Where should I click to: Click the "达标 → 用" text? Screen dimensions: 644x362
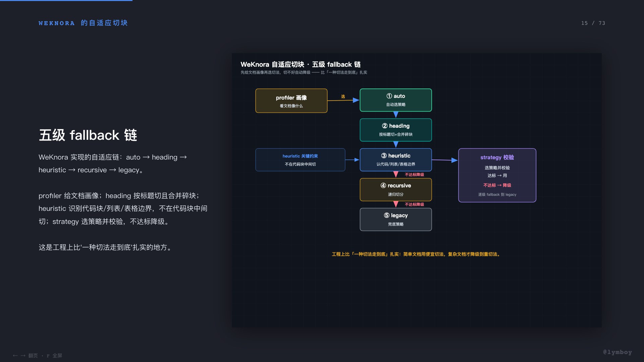pos(497,175)
